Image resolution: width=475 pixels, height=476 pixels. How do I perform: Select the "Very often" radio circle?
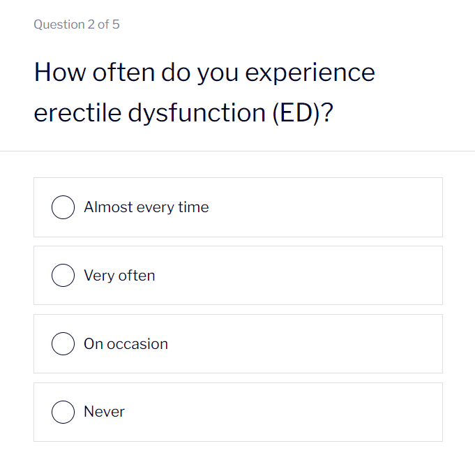point(63,276)
